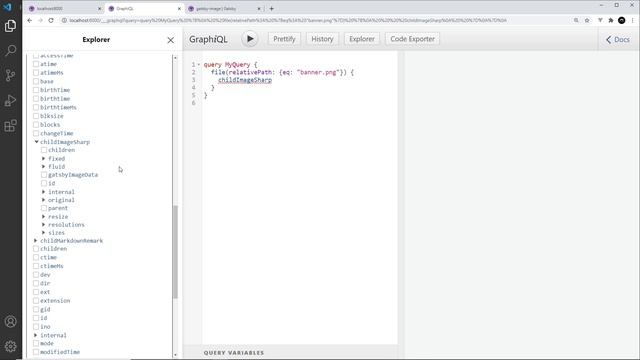
Task: Expand the sizes field
Action: (x=44, y=233)
